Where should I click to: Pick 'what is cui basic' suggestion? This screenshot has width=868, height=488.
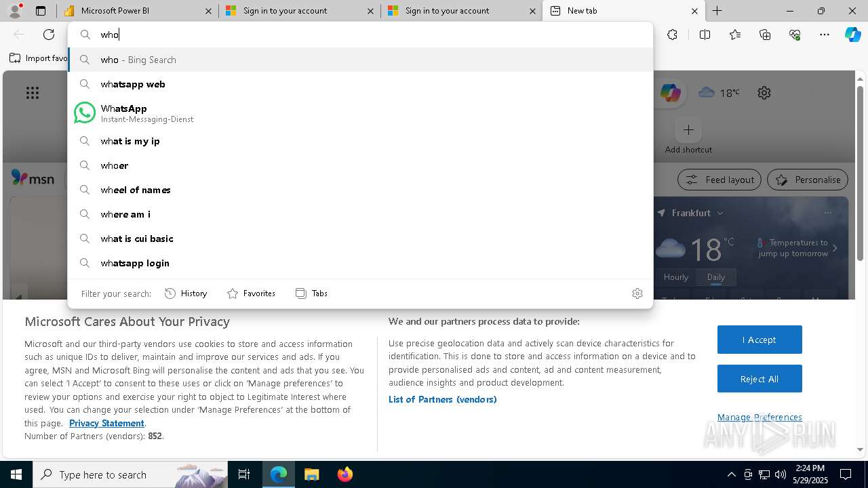click(360, 239)
